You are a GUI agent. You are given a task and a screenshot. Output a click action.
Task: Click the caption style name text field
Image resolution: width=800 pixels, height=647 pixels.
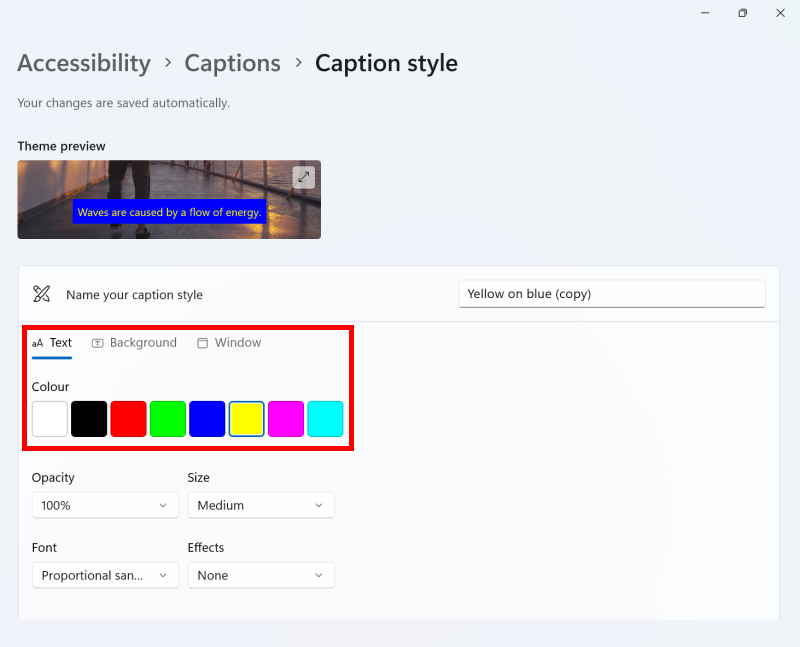click(x=611, y=294)
